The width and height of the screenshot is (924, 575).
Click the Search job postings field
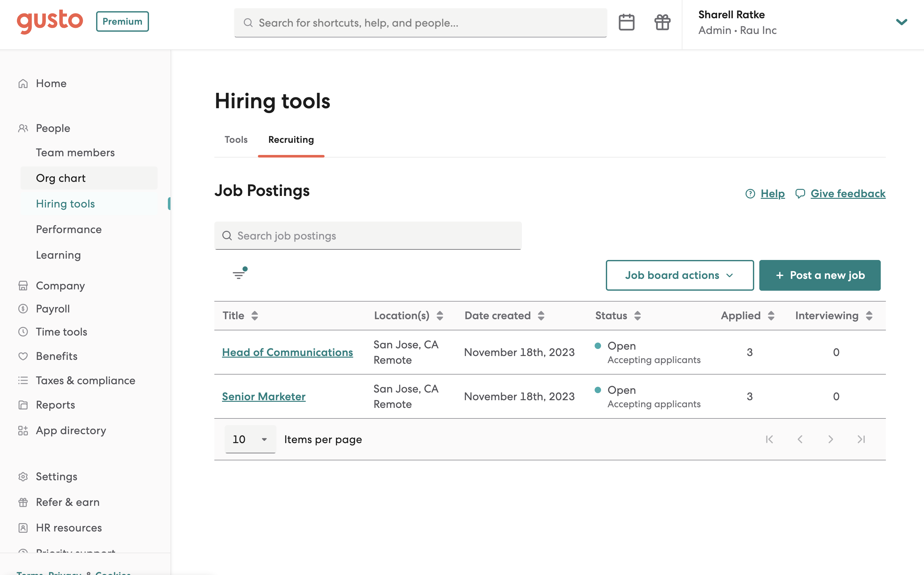(x=368, y=236)
